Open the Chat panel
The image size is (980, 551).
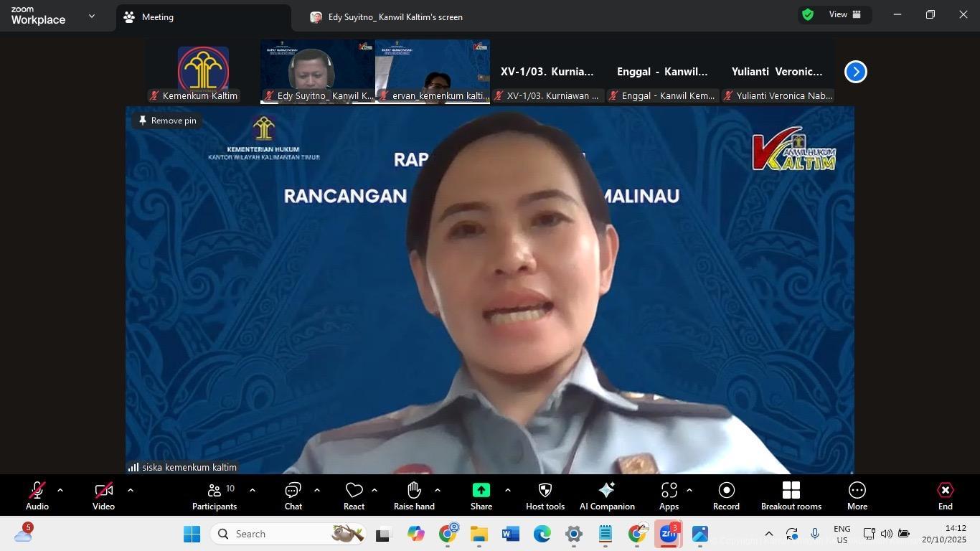coord(293,496)
